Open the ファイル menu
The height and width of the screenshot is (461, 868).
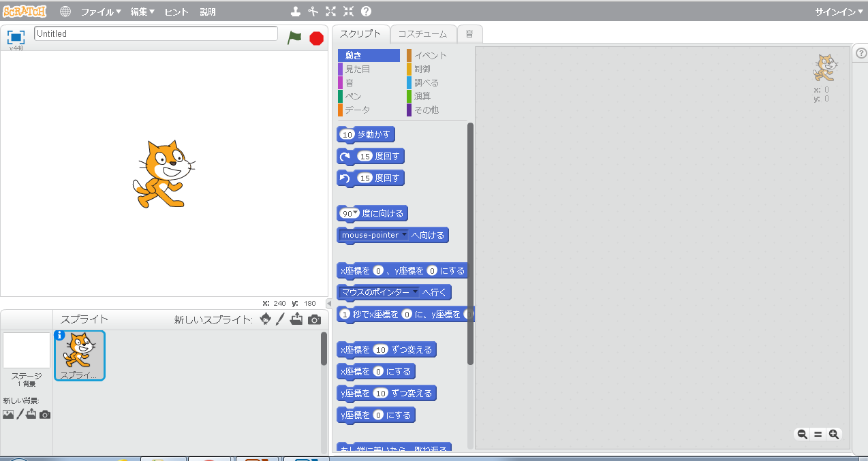click(x=101, y=12)
